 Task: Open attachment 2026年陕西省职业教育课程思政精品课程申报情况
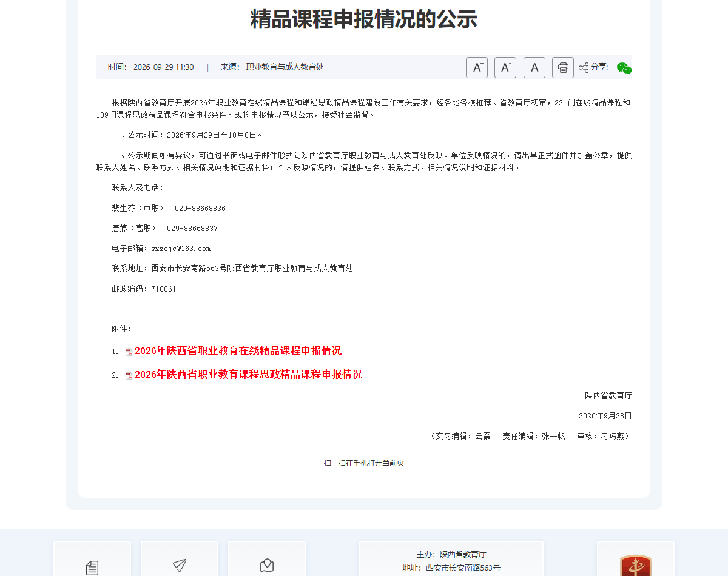(248, 375)
